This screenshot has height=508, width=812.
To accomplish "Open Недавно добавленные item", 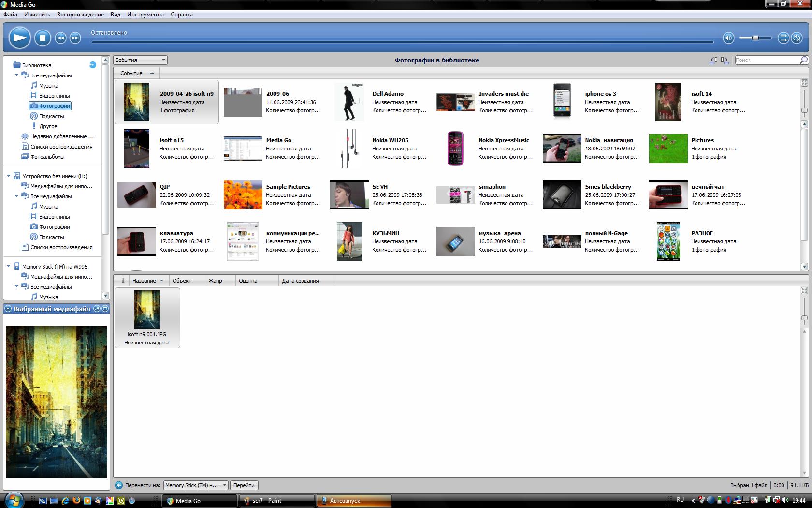I will click(x=58, y=136).
